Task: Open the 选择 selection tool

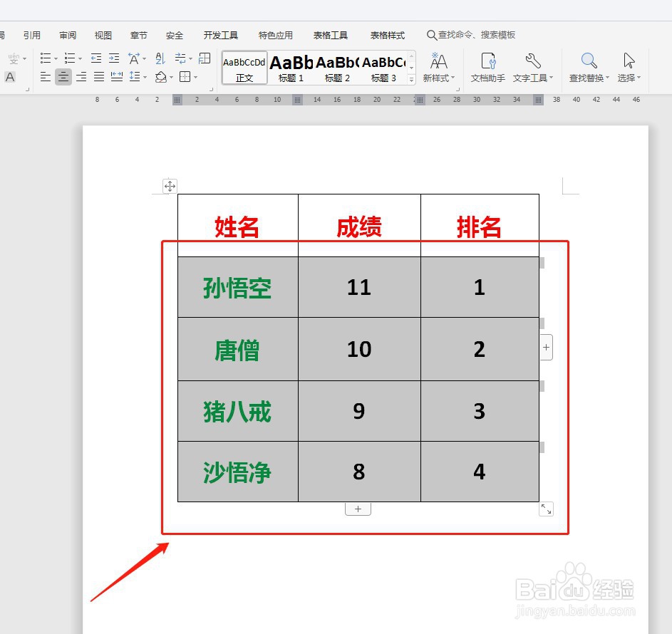Action: 629,67
